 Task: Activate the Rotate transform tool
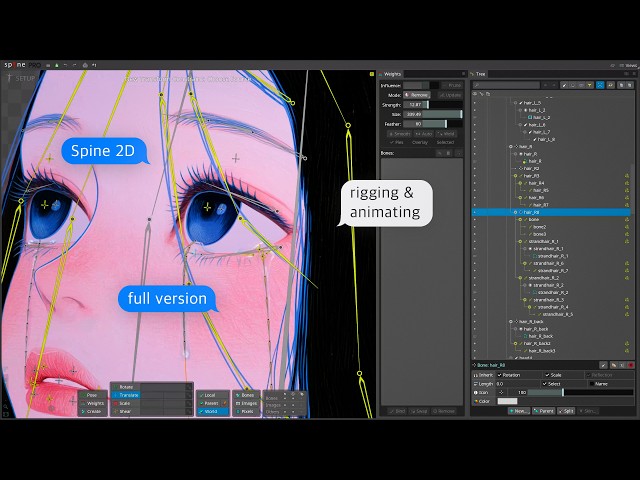pyautogui.click(x=126, y=387)
